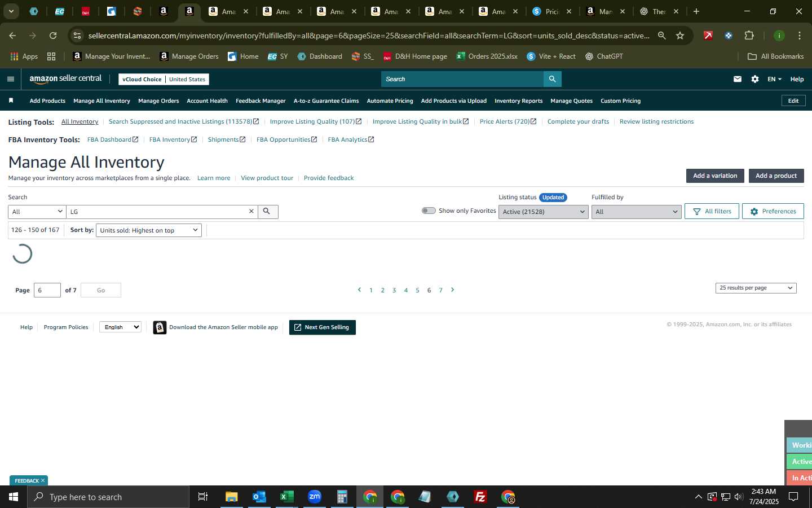
Task: Open Chrome extensions puzzle icon
Action: click(749, 36)
